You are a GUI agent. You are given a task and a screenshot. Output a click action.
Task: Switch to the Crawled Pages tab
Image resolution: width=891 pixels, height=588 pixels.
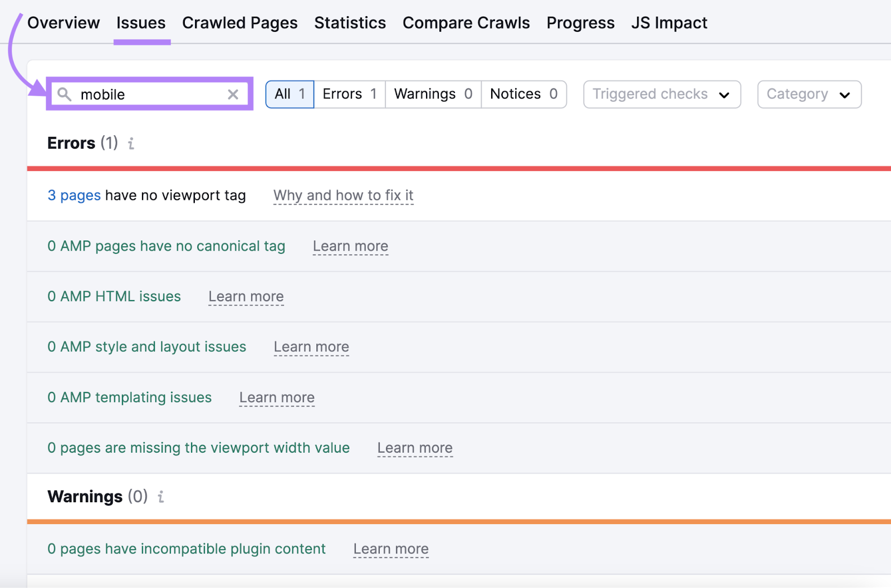pos(239,23)
